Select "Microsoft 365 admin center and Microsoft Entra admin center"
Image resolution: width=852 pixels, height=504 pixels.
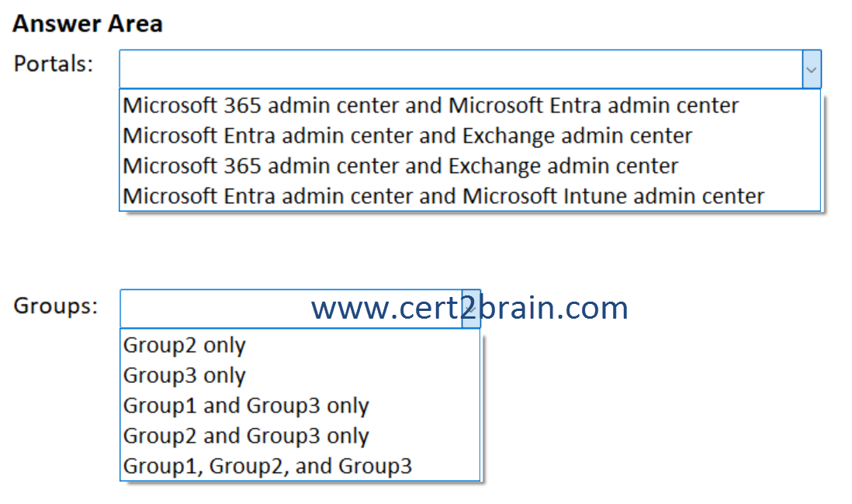pos(429,105)
